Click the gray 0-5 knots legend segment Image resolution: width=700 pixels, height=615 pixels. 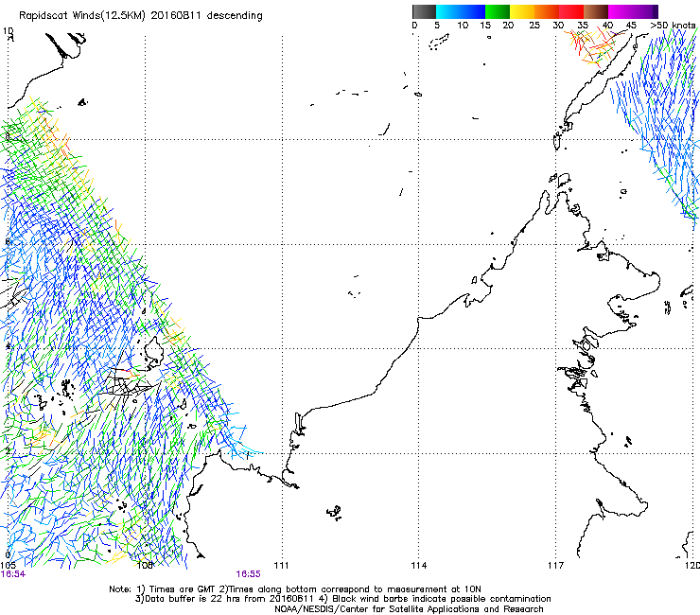point(424,11)
